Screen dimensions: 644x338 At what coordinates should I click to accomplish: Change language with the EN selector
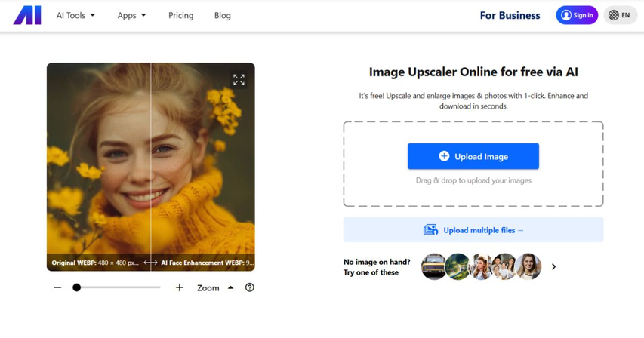(x=620, y=15)
